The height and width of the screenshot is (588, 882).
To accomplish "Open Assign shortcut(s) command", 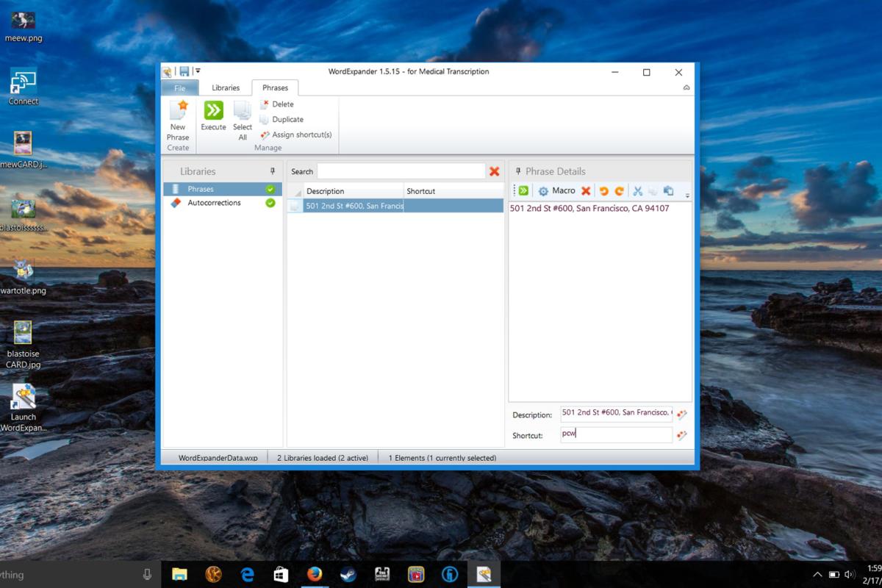I will [296, 135].
